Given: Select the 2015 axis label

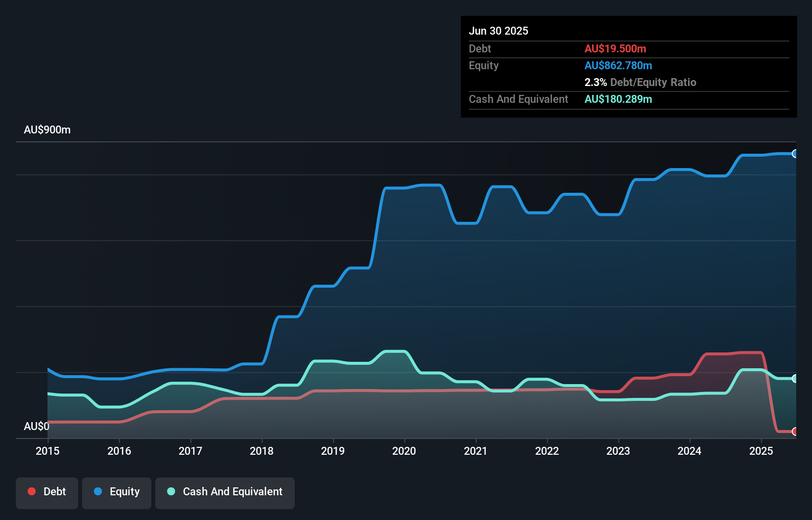Looking at the screenshot, I should coord(47,451).
